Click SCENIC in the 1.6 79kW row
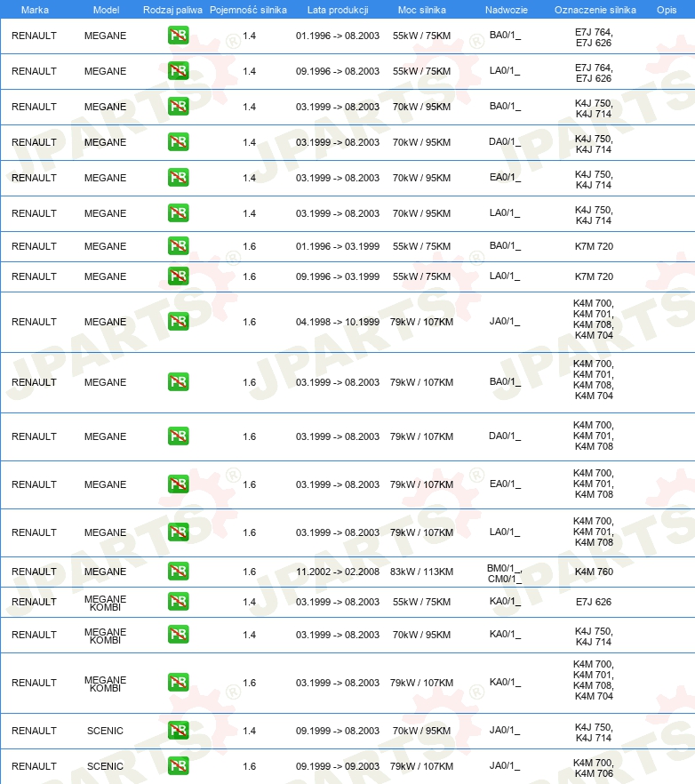This screenshot has width=695, height=784. tap(105, 766)
